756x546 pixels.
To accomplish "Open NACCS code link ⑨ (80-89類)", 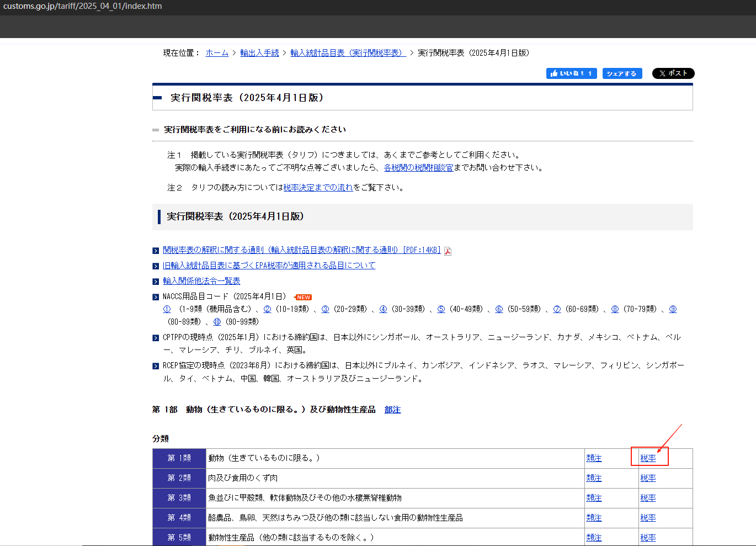I will point(673,309).
